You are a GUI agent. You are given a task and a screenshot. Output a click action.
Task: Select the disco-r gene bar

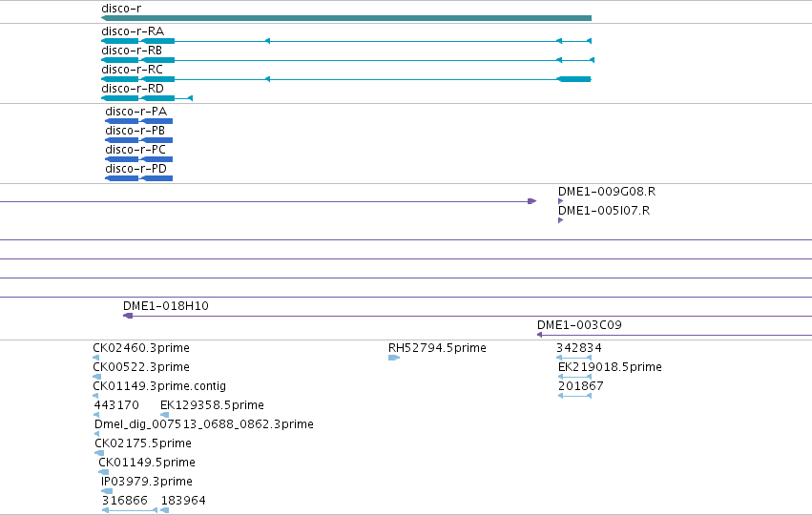point(346,18)
